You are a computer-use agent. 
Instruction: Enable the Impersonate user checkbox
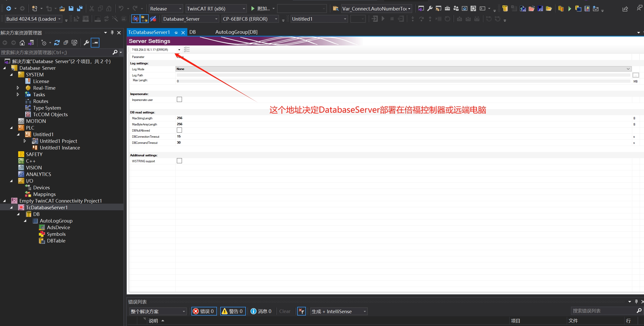pos(179,100)
